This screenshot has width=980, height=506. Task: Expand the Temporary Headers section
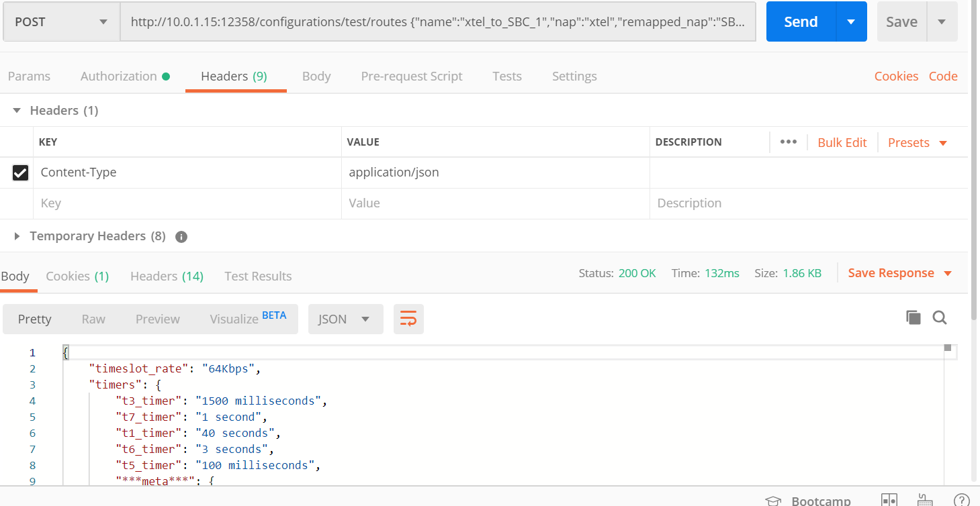tap(17, 236)
